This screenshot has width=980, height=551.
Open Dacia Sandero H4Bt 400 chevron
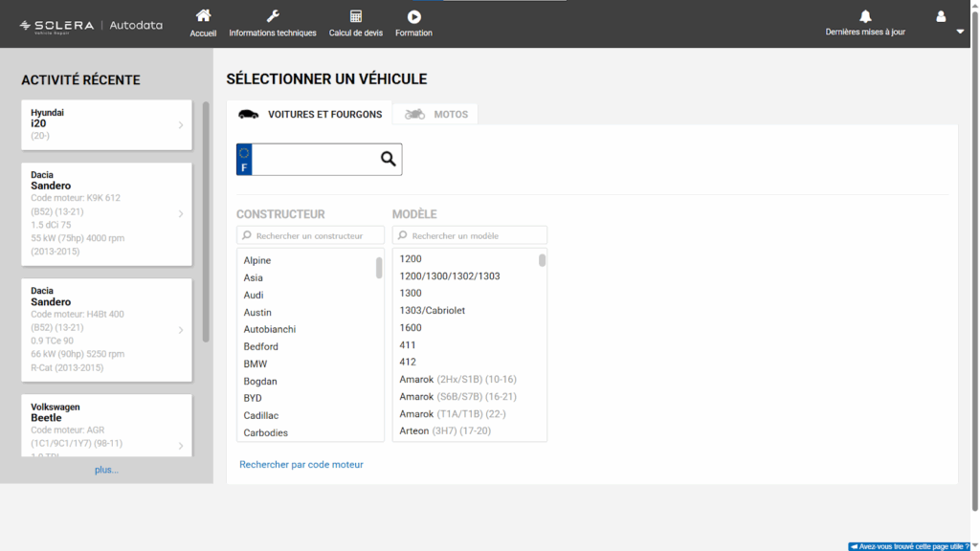[x=181, y=330]
